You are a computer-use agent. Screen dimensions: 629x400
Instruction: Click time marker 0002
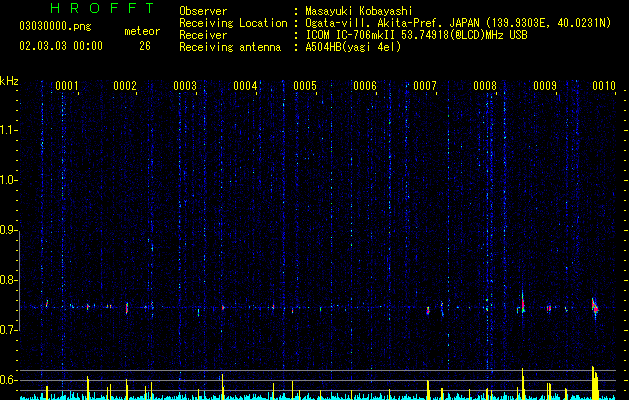click(125, 86)
